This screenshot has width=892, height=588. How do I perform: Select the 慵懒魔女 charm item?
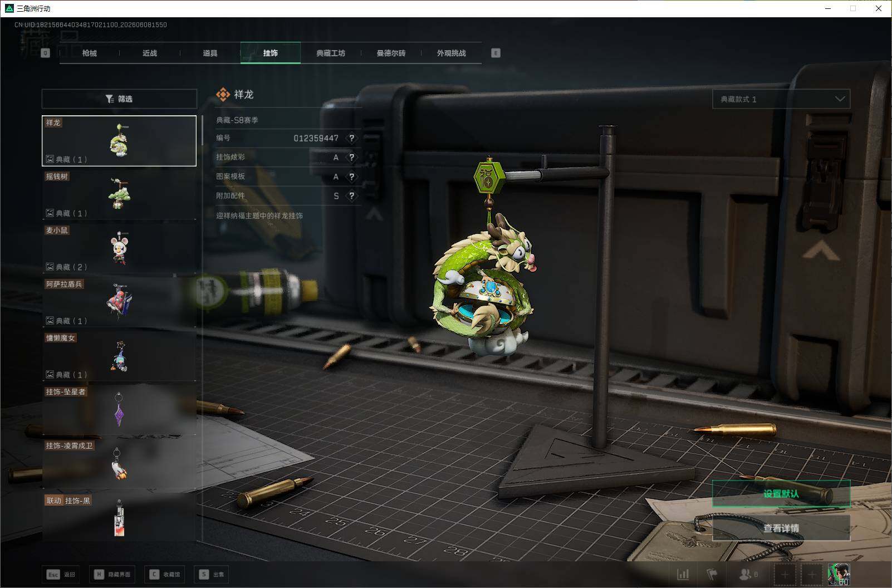tap(119, 356)
